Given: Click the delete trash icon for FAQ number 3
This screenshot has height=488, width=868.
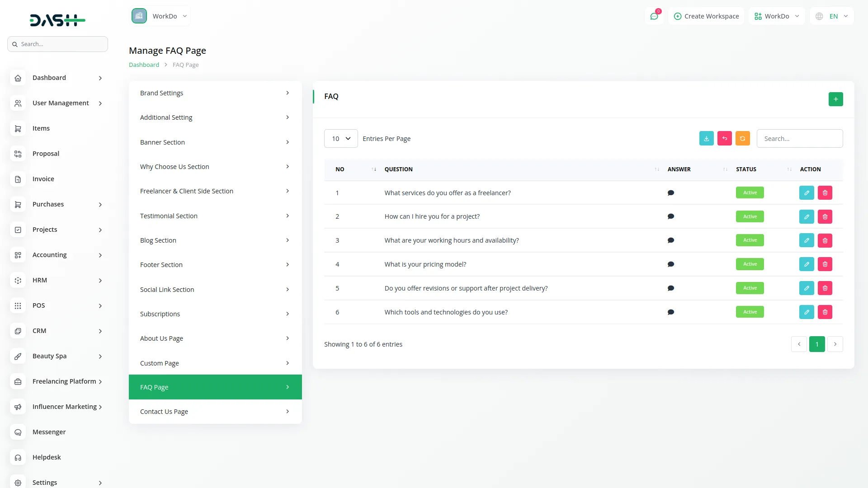Looking at the screenshot, I should (825, 240).
